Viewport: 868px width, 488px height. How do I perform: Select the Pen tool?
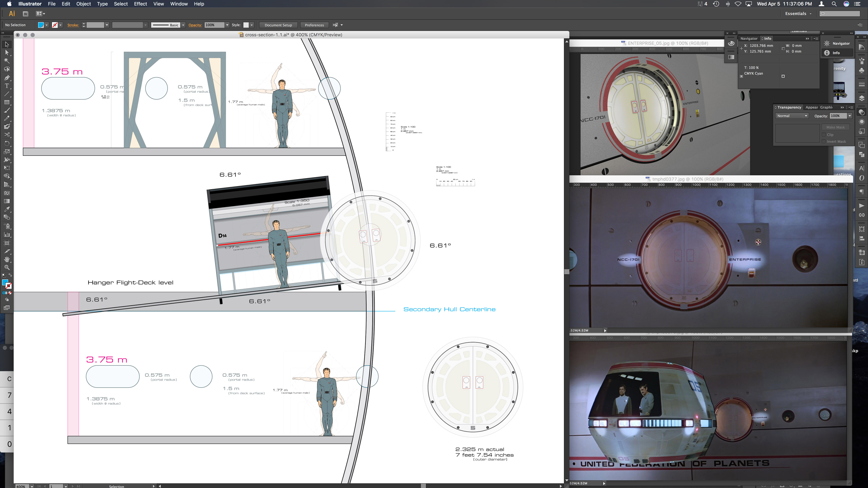(7, 78)
